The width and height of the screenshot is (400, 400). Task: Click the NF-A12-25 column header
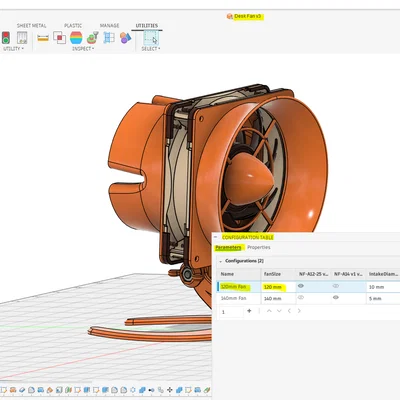click(x=313, y=274)
